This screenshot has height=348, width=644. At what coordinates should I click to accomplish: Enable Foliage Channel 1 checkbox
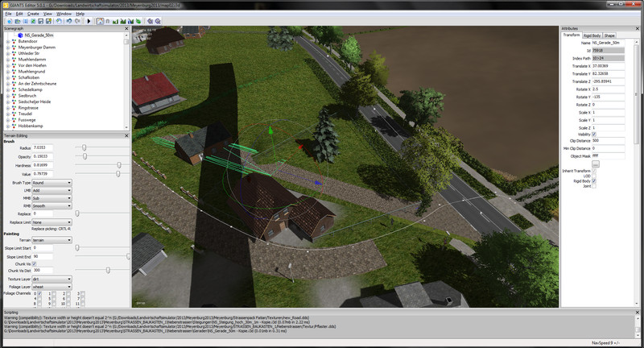(x=54, y=293)
